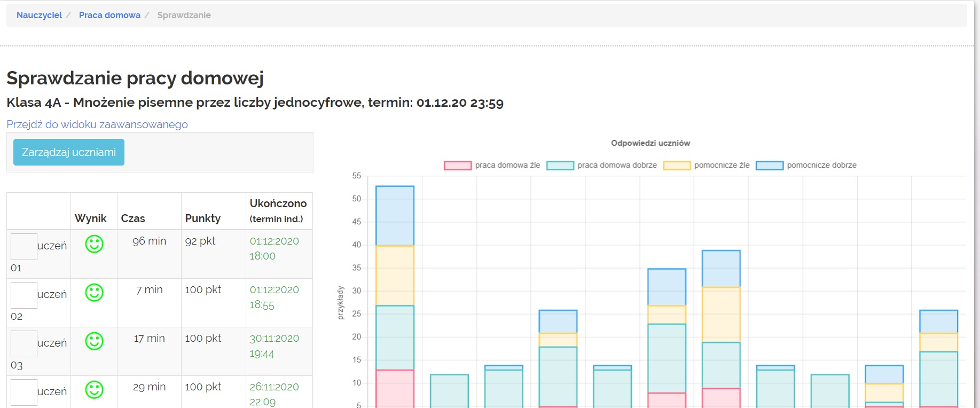Toggle 'praca domowa źle' legend swatch
Screen dimensions: 980x408
[x=458, y=166]
